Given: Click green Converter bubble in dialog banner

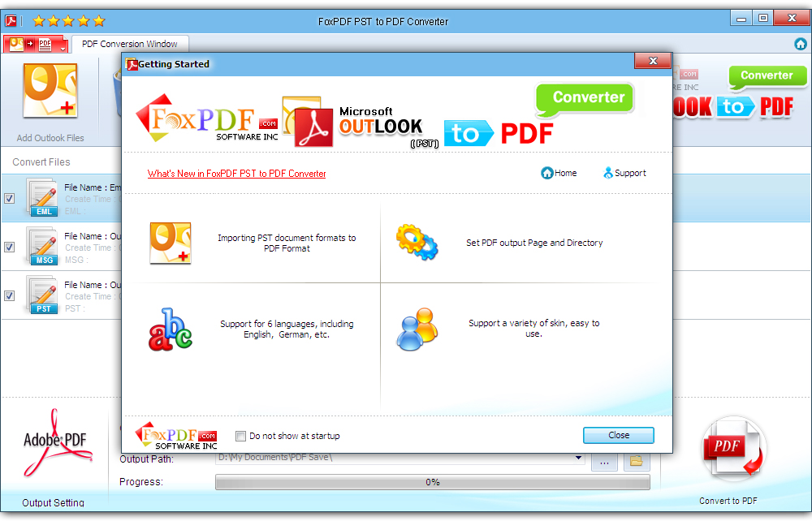Looking at the screenshot, I should click(x=585, y=98).
